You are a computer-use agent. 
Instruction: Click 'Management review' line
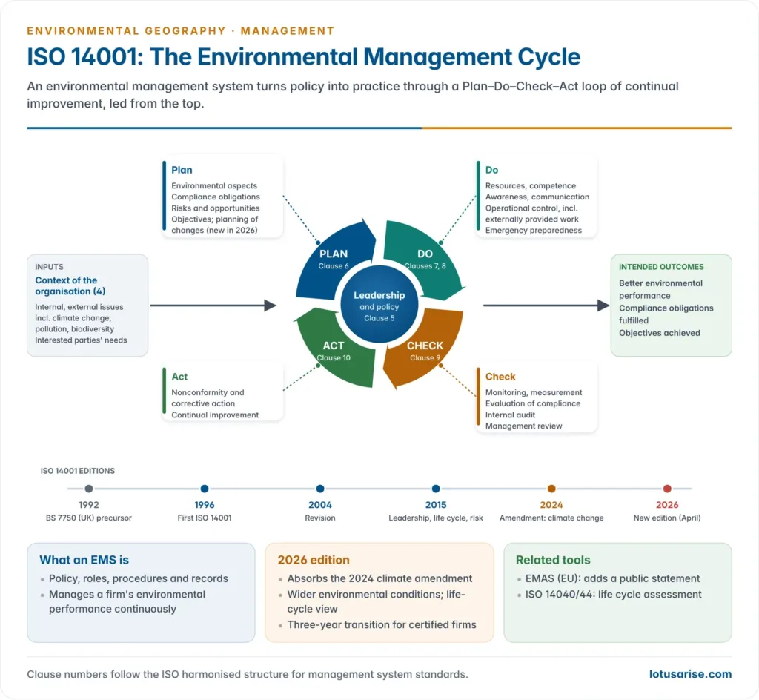(524, 426)
